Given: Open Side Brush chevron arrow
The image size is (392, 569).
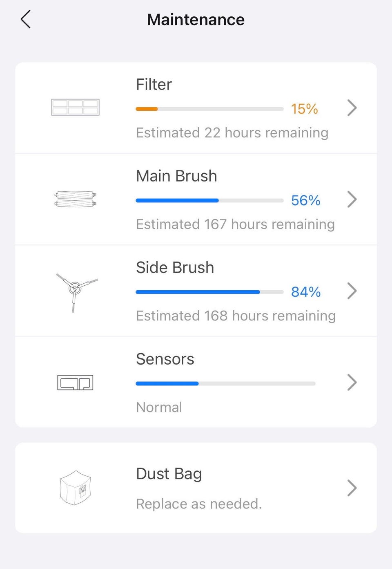Looking at the screenshot, I should (352, 291).
